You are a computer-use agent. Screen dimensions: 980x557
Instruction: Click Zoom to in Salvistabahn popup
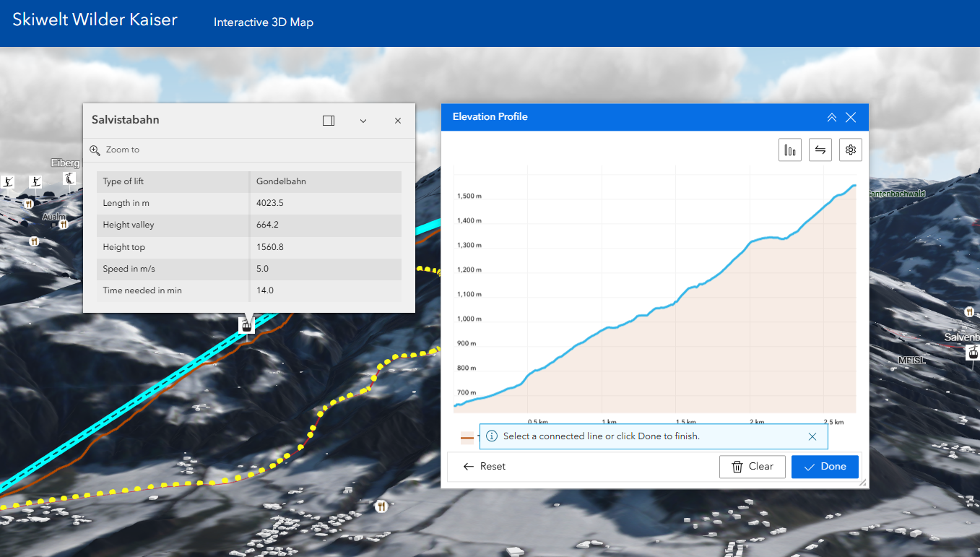tap(122, 150)
